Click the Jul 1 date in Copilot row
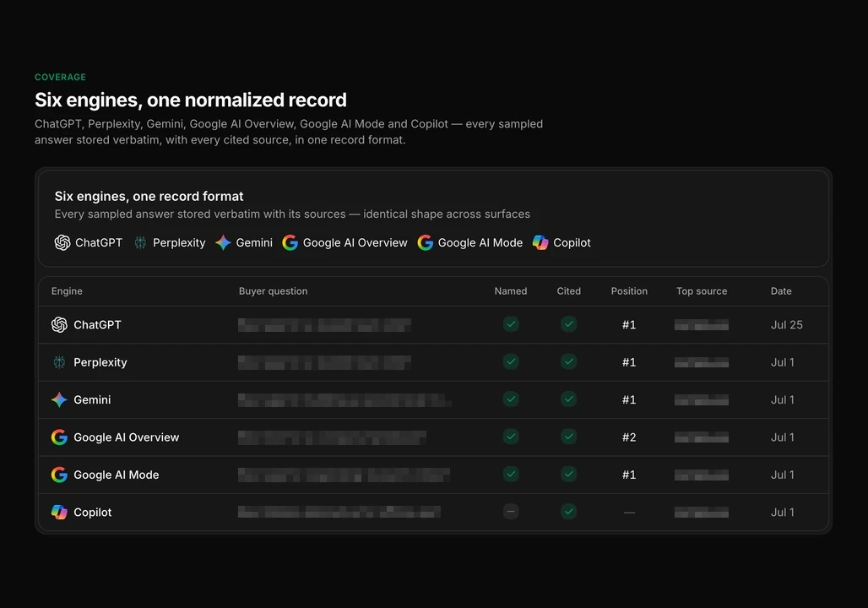Viewport: 868px width, 608px height. [x=782, y=513]
